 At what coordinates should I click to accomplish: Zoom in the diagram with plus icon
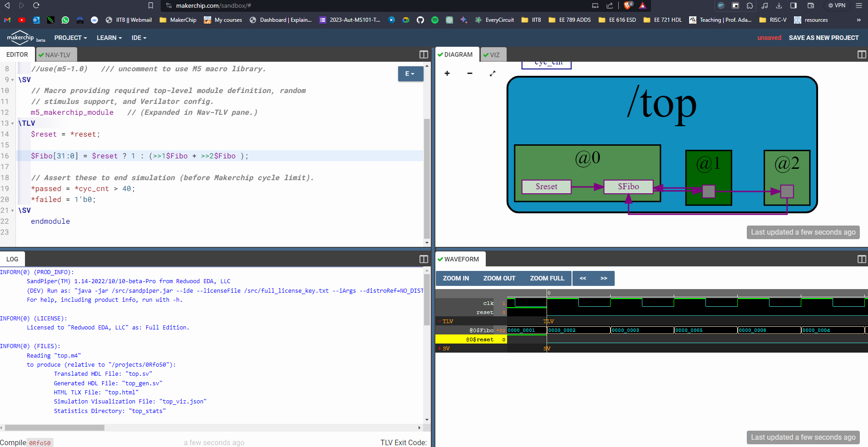pos(447,74)
